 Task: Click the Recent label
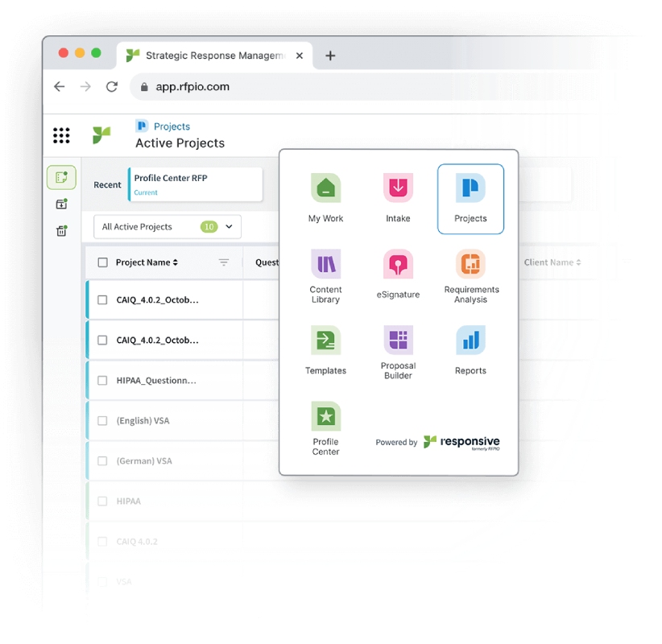(x=107, y=185)
